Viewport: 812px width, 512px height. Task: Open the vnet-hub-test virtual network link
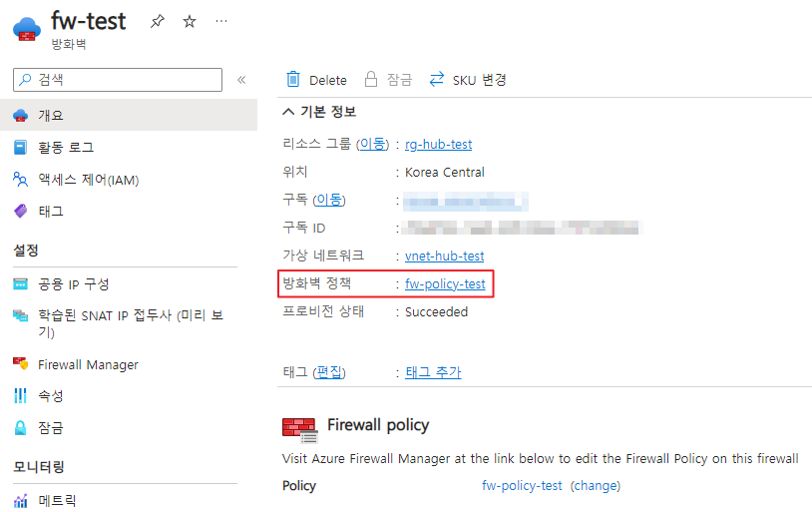click(x=444, y=256)
